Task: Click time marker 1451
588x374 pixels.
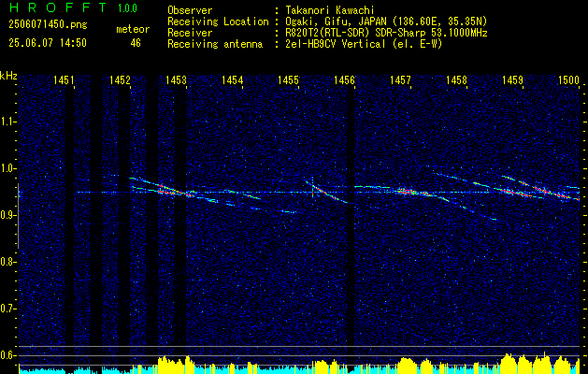Action: (64, 79)
